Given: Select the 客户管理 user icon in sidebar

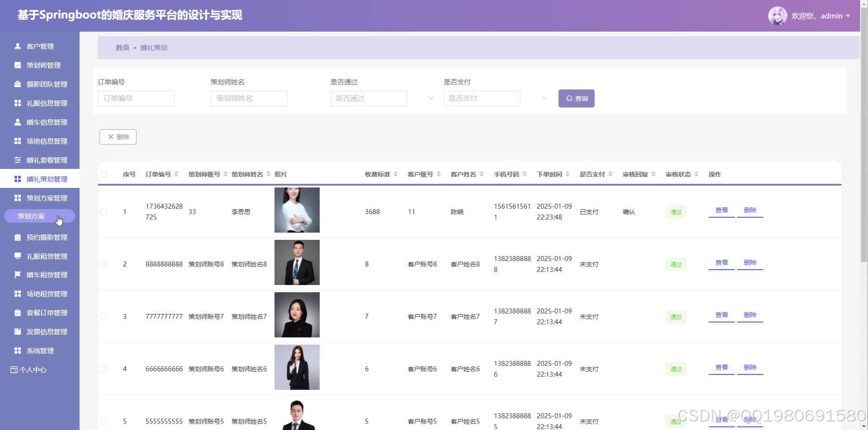Looking at the screenshot, I should point(17,46).
